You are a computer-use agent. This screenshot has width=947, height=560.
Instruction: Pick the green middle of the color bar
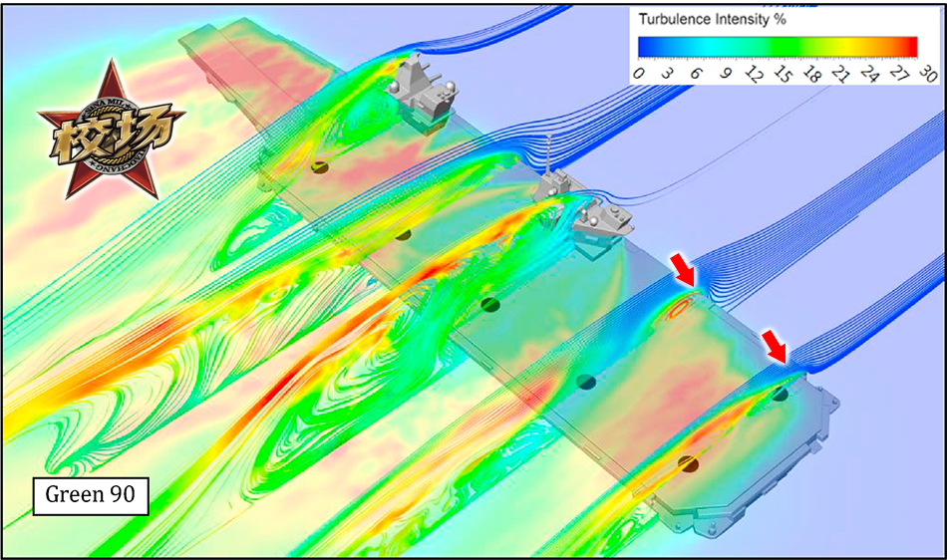point(778,46)
